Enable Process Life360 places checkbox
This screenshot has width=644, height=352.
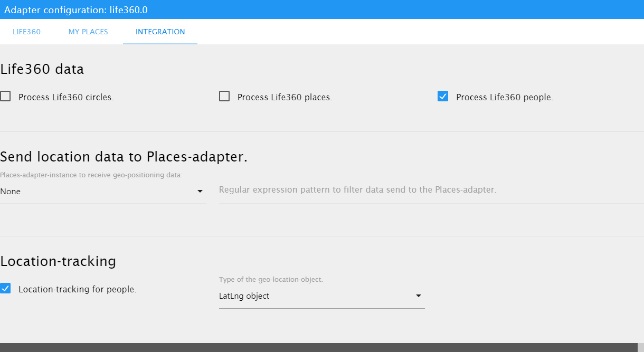(x=224, y=96)
